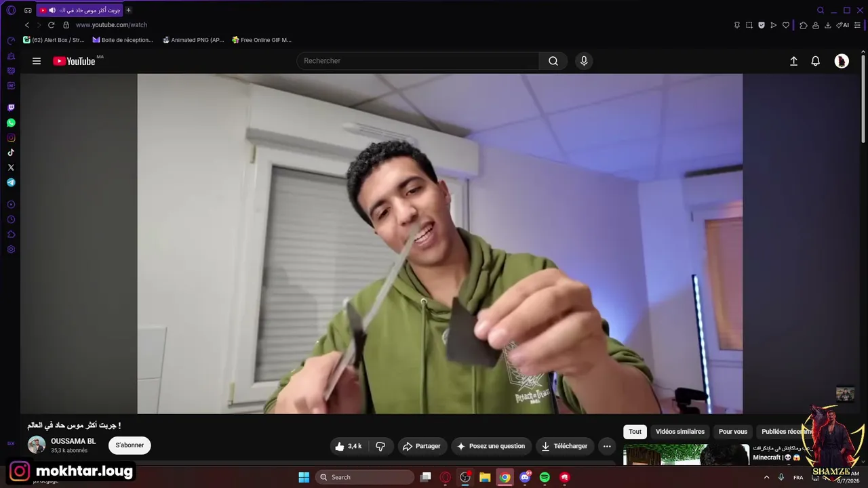Open Twitch in the Opera sidebar

[11, 108]
